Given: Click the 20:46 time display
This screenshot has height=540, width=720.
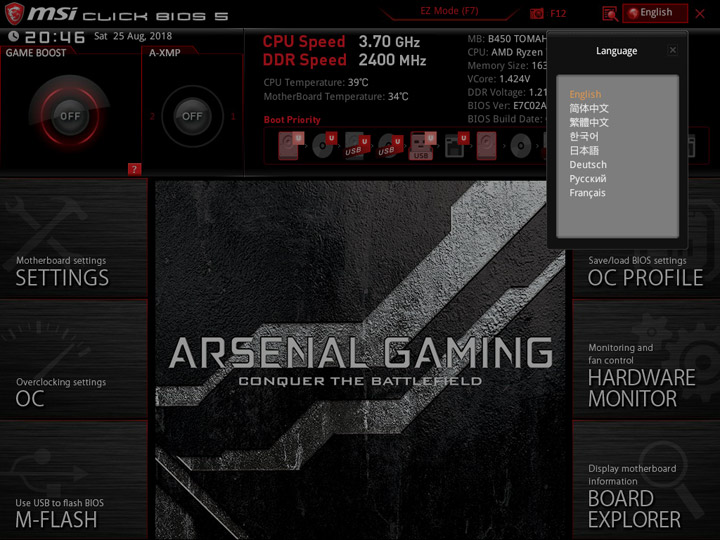Looking at the screenshot, I should (55, 37).
